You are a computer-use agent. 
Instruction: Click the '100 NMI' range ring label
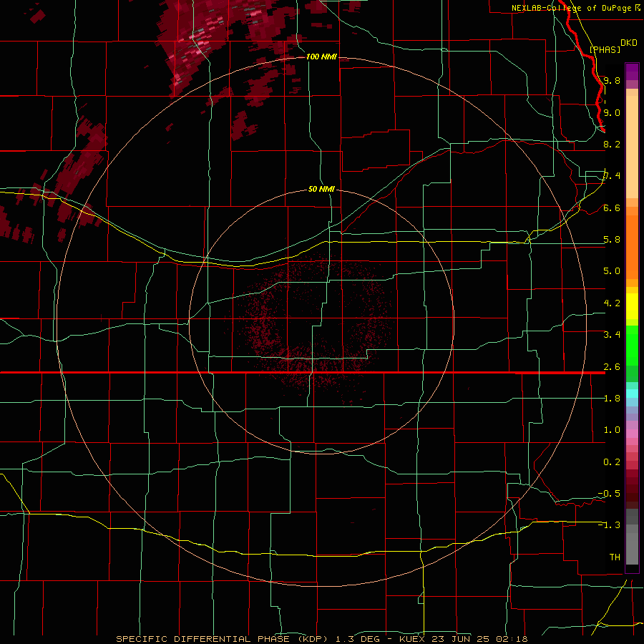pyautogui.click(x=321, y=57)
